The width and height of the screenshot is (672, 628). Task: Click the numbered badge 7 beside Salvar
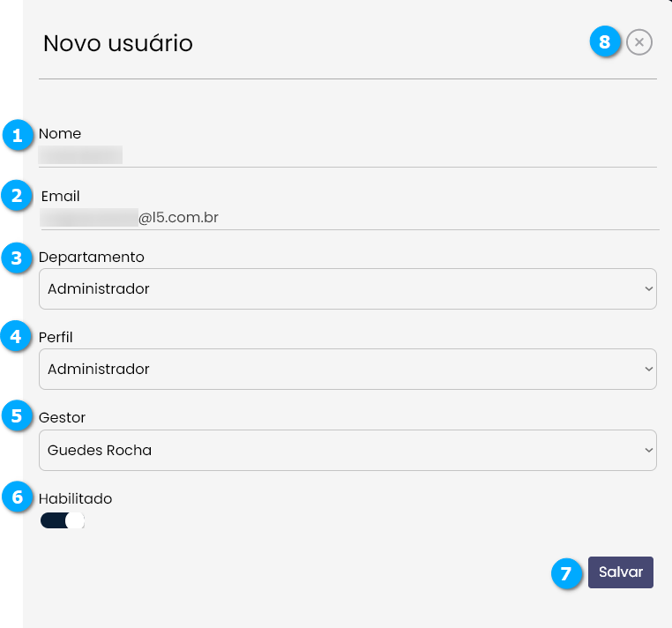click(566, 573)
